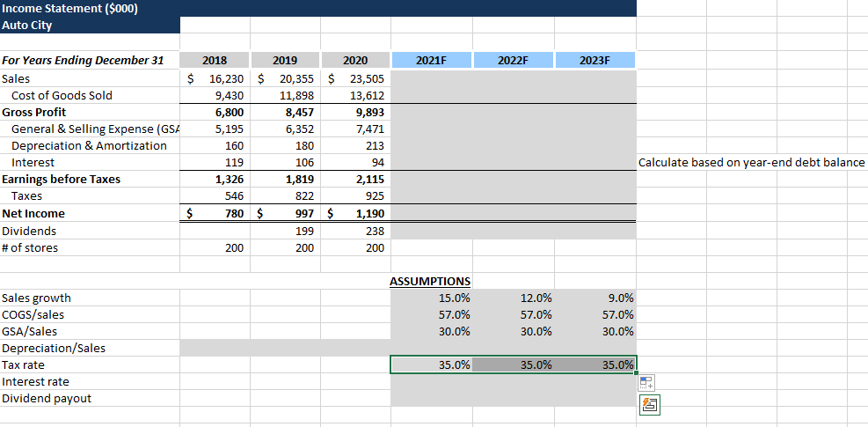The width and height of the screenshot is (868, 427).
Task: Select 2020 Taxes value 925
Action: pyautogui.click(x=355, y=195)
